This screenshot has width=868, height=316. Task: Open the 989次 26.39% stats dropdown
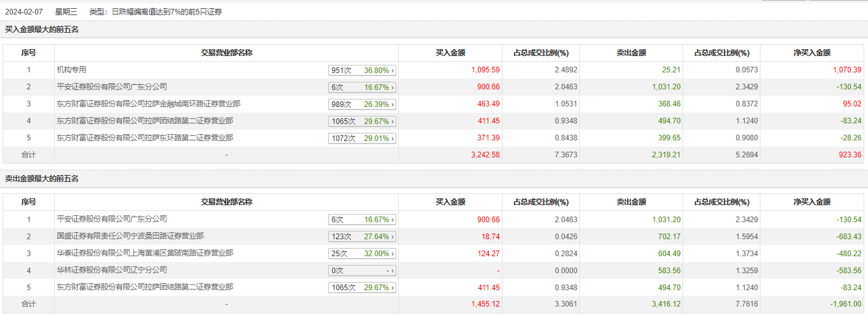(362, 104)
